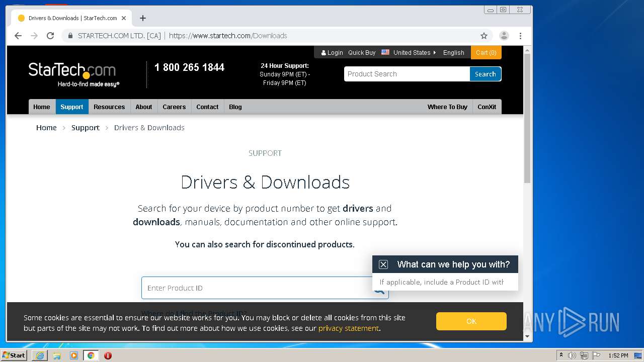Open the Action Center flag icon
Screen dimensions: 644x362
[596, 355]
